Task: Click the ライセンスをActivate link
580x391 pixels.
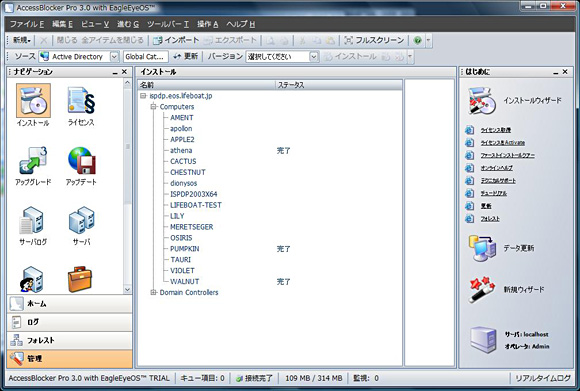Action: click(503, 143)
